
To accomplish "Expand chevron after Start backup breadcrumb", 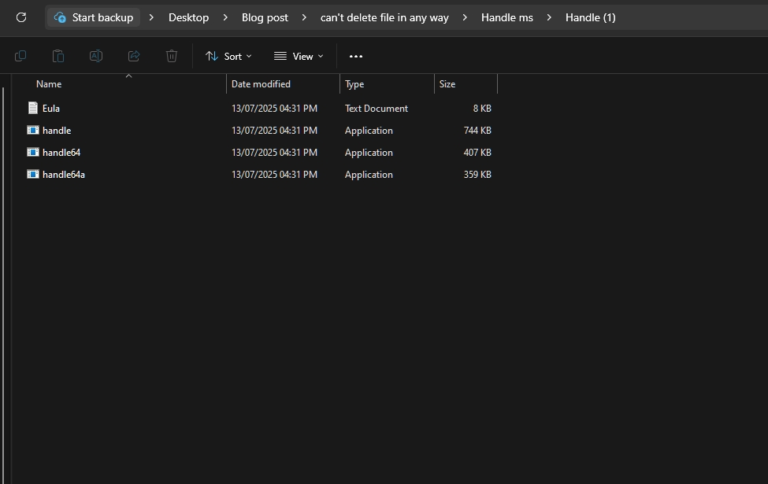I will tap(151, 18).
